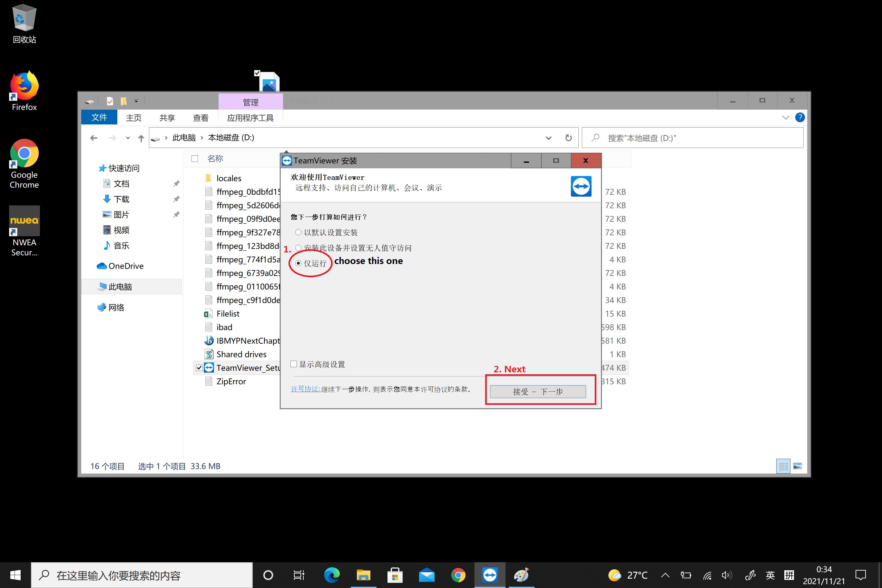Open Task View icon on taskbar
This screenshot has height=588, width=882.
299,574
